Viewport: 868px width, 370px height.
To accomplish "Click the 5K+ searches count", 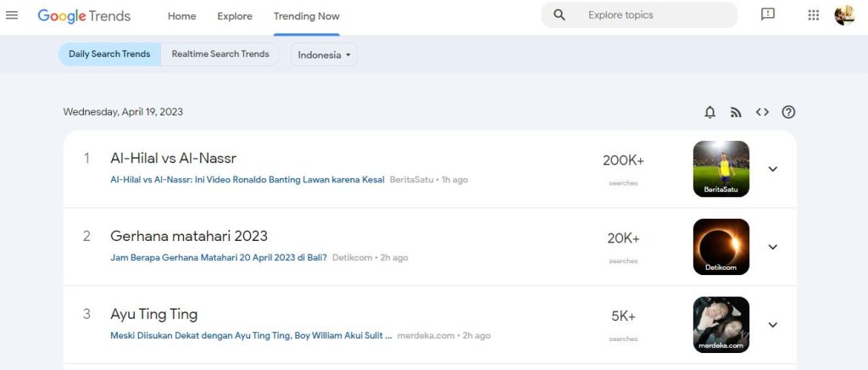I will pyautogui.click(x=623, y=317).
